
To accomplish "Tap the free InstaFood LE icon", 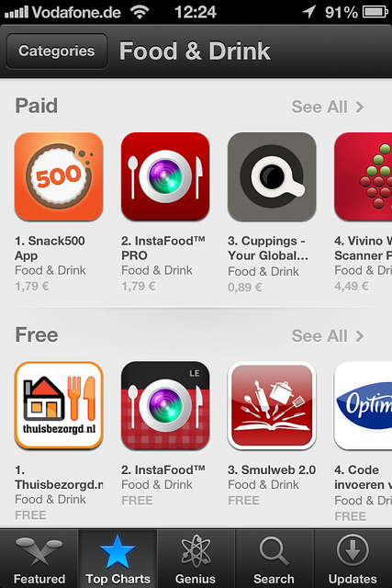I will point(165,405).
